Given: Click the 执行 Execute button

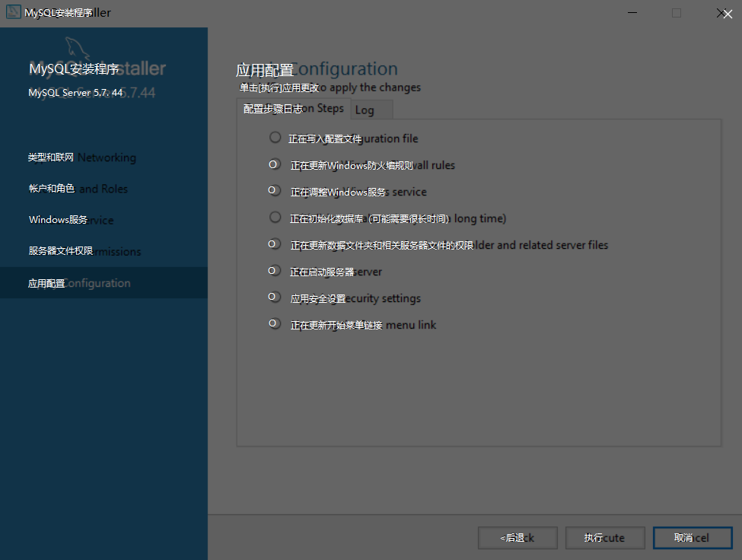Looking at the screenshot, I should [x=605, y=538].
